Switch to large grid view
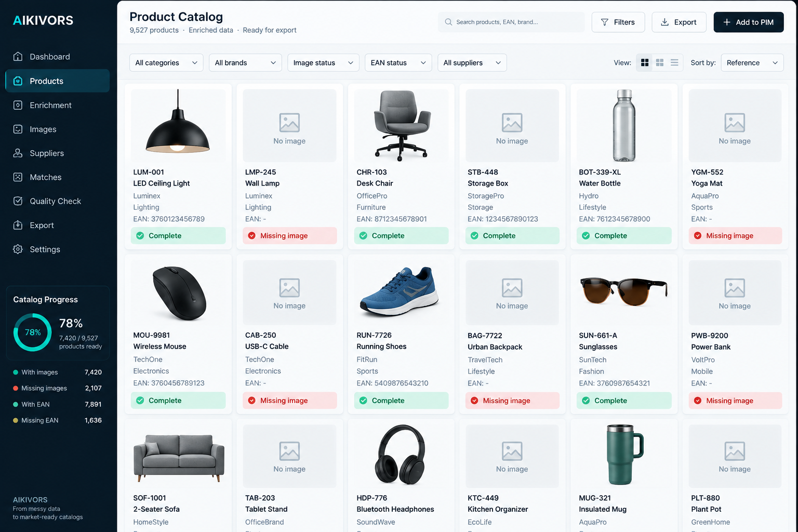798x532 pixels. tap(645, 63)
